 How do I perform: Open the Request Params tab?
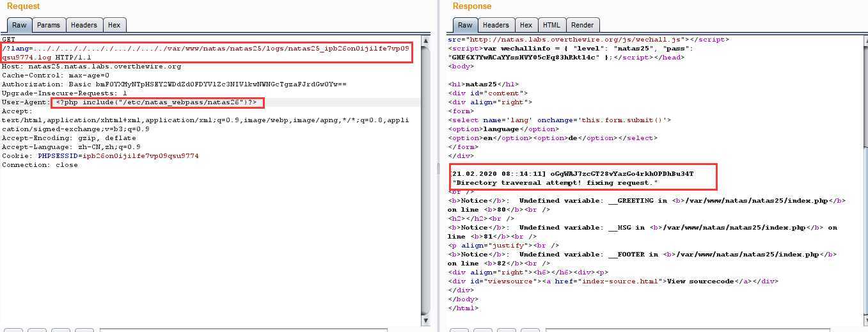click(x=49, y=25)
